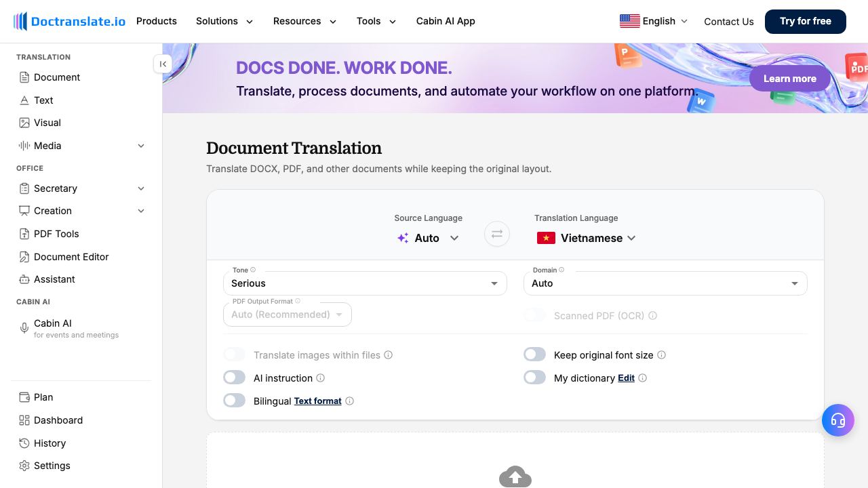868x488 pixels.
Task: Enable Keep original font size
Action: (535, 354)
